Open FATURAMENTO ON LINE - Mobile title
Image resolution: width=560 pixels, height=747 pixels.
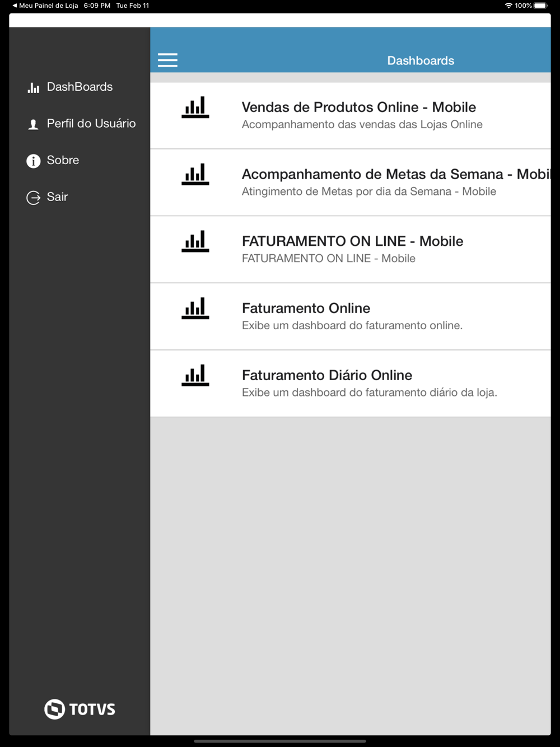coord(353,241)
